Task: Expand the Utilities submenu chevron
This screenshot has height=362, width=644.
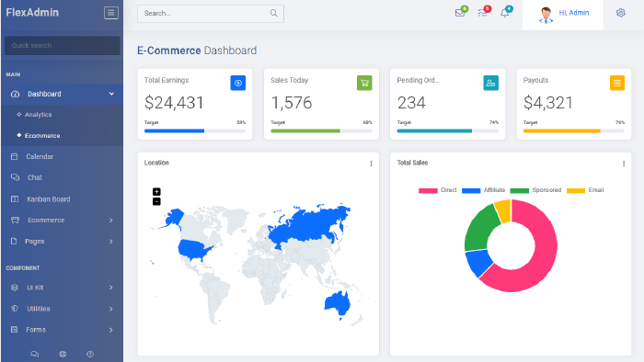Action: click(111, 309)
